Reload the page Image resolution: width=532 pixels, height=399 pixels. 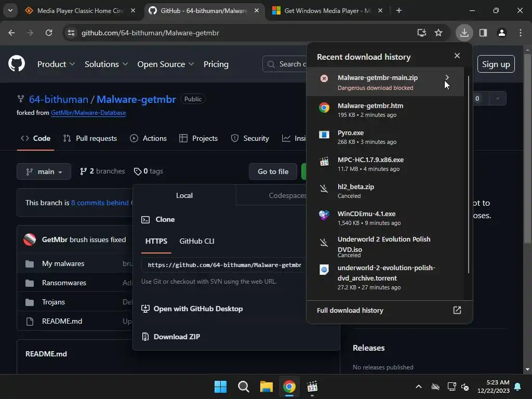pos(49,33)
